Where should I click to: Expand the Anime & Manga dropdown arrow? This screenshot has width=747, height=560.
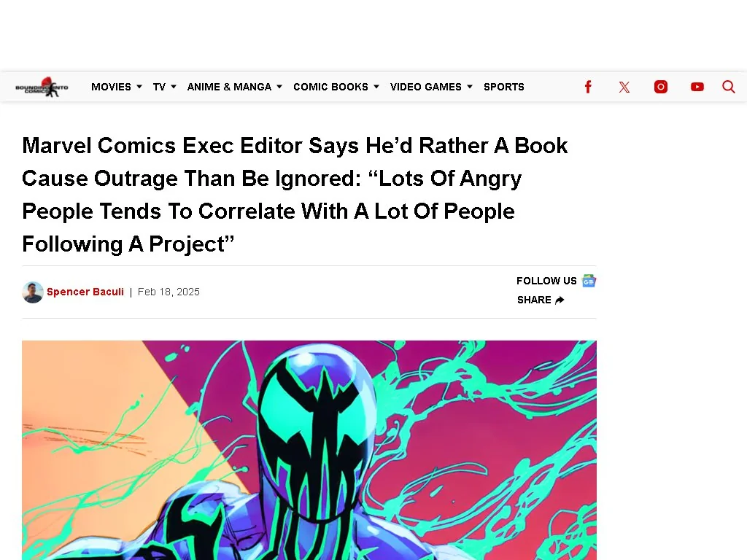(x=279, y=87)
